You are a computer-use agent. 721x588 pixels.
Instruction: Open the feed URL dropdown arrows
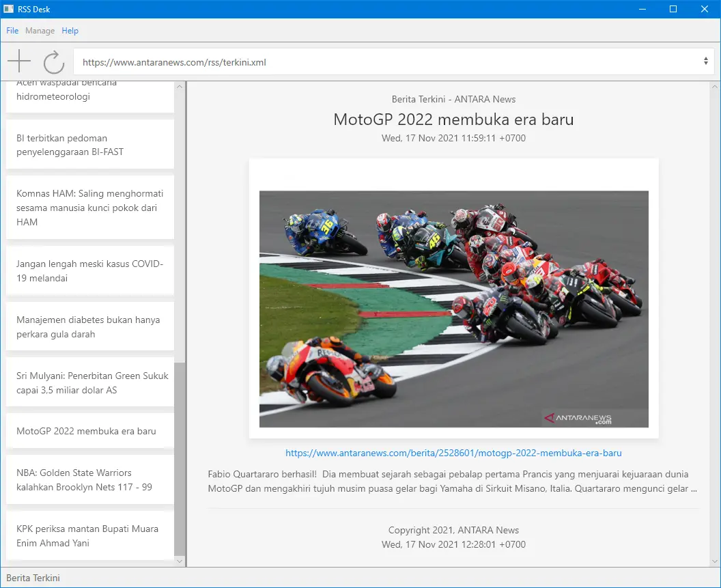click(x=705, y=61)
